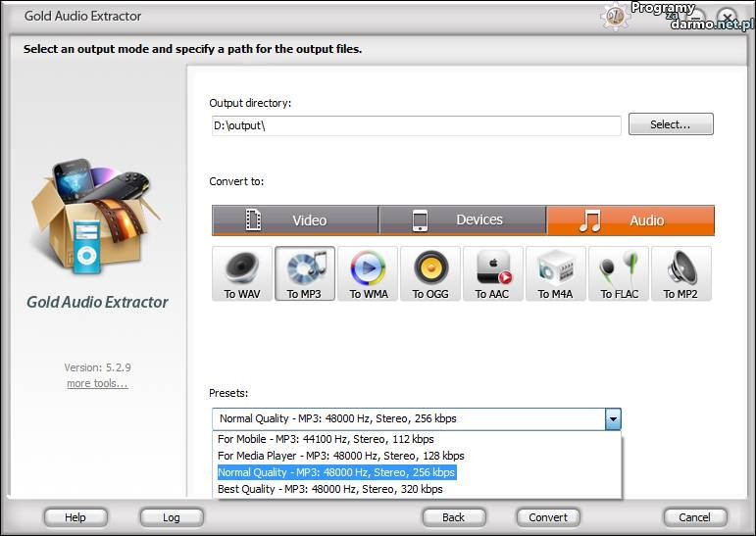
Task: Select the To WAV format icon
Action: coord(242,273)
